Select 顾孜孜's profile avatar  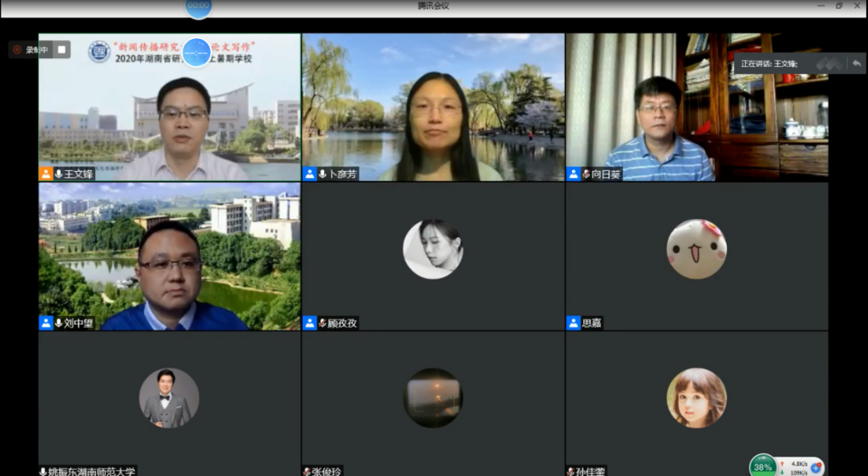click(432, 249)
